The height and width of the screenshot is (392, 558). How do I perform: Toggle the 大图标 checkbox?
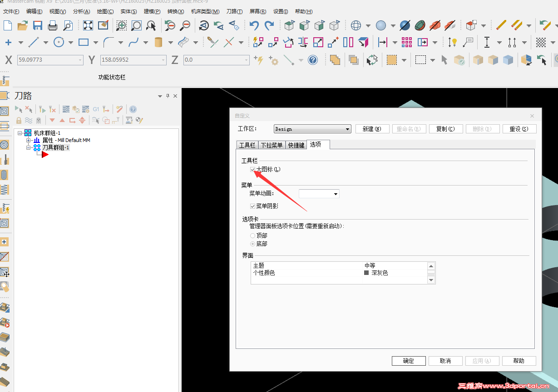point(253,169)
